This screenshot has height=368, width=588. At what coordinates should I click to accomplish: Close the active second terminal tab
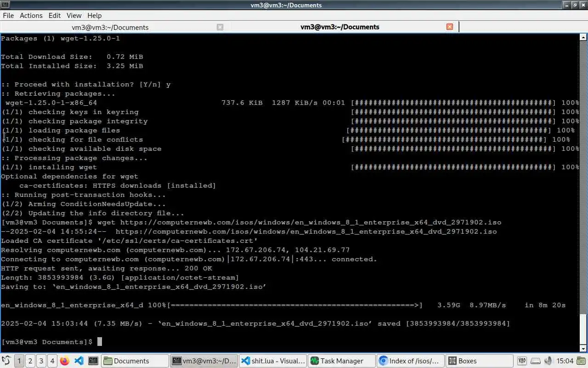point(450,27)
